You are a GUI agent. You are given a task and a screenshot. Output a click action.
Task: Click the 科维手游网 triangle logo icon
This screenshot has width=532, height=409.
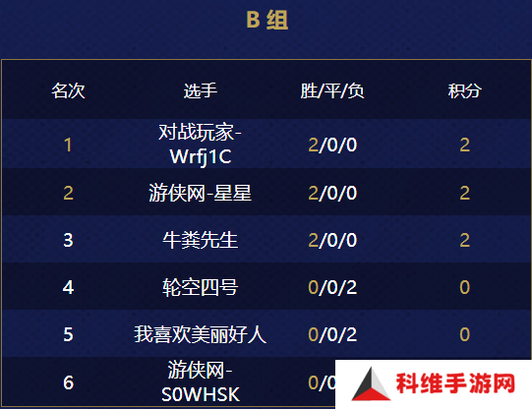(x=371, y=383)
